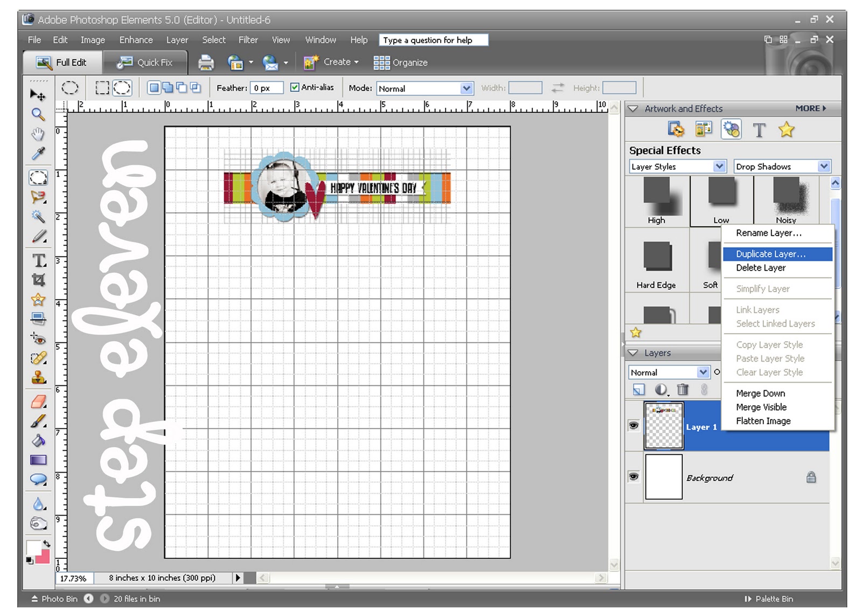Select the Magnetic Lasso tool
Viewport: 862px width, 616px height.
point(38,197)
